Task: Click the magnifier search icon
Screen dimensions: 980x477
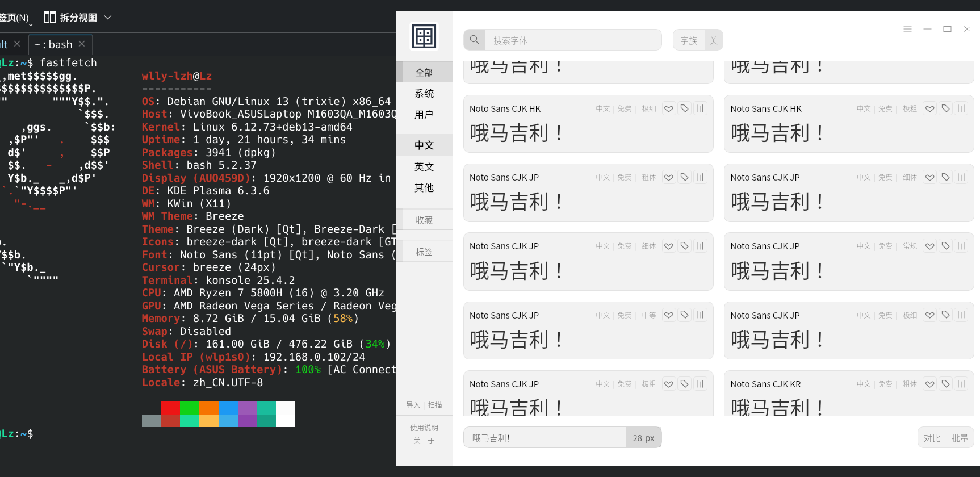Action: (474, 40)
